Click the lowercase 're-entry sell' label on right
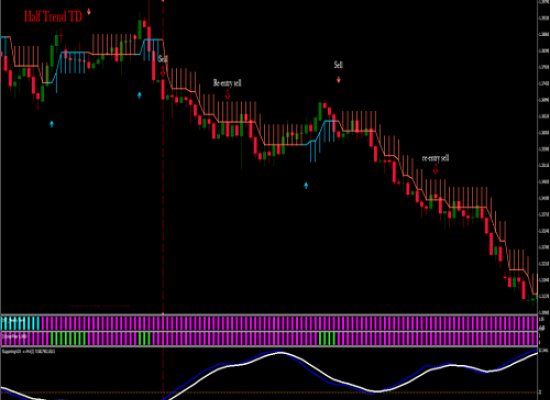550x400 pixels. tap(435, 158)
